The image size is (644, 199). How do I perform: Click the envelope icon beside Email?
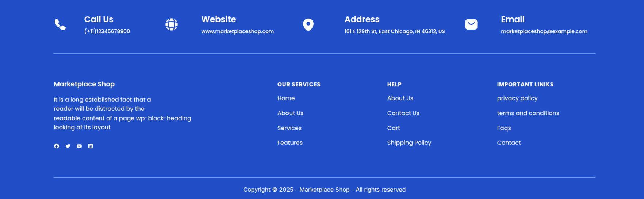click(x=471, y=24)
